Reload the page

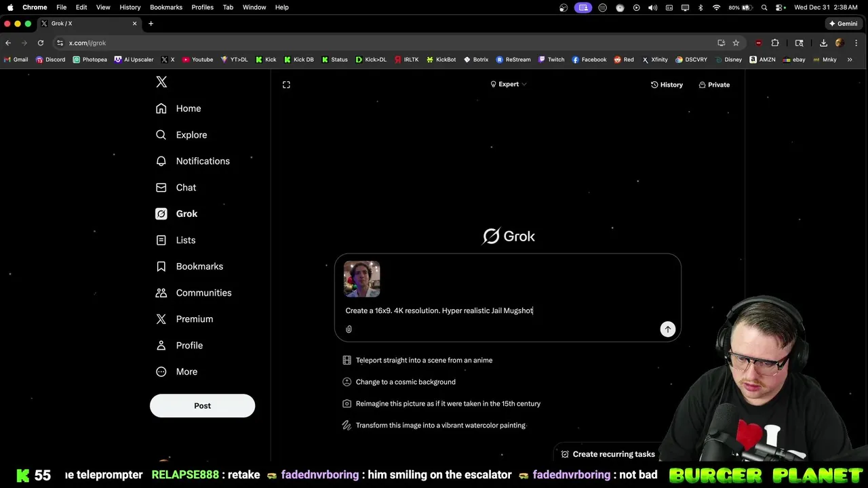pos(41,43)
